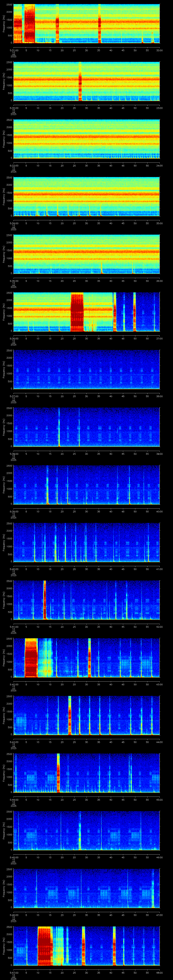Click the spectrogram panel starting at 5:45:00
This screenshot has height=980, width=173.
click(86, 831)
